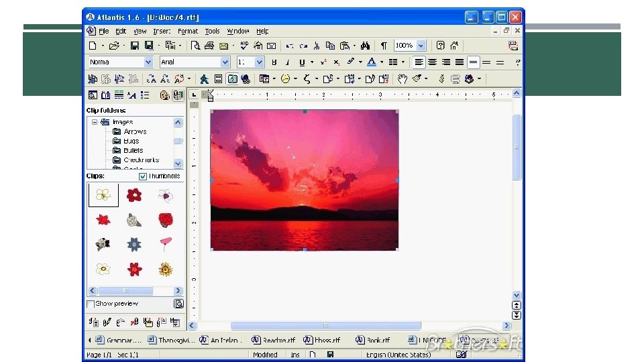Switch to the Readme.rtf document tab

[274, 340]
